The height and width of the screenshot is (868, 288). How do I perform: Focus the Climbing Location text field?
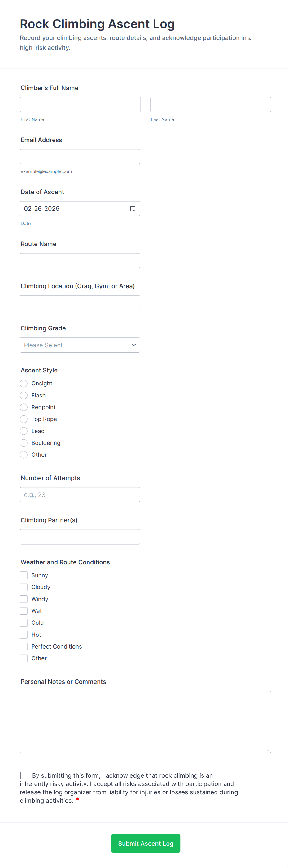pos(80,302)
